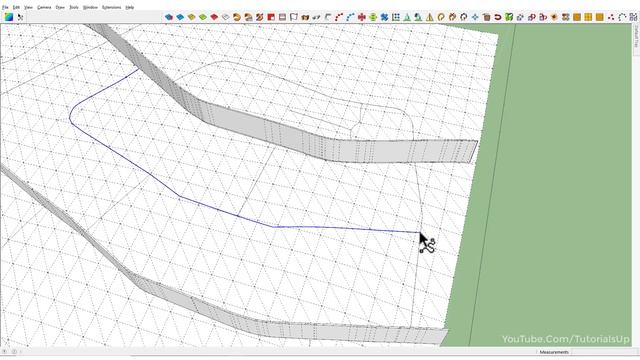The image size is (640, 360).
Task: Open the Extensions menu
Action: [x=111, y=7]
